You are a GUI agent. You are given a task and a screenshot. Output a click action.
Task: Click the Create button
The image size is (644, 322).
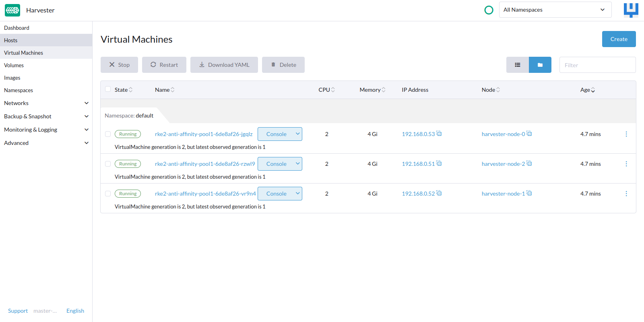[619, 39]
